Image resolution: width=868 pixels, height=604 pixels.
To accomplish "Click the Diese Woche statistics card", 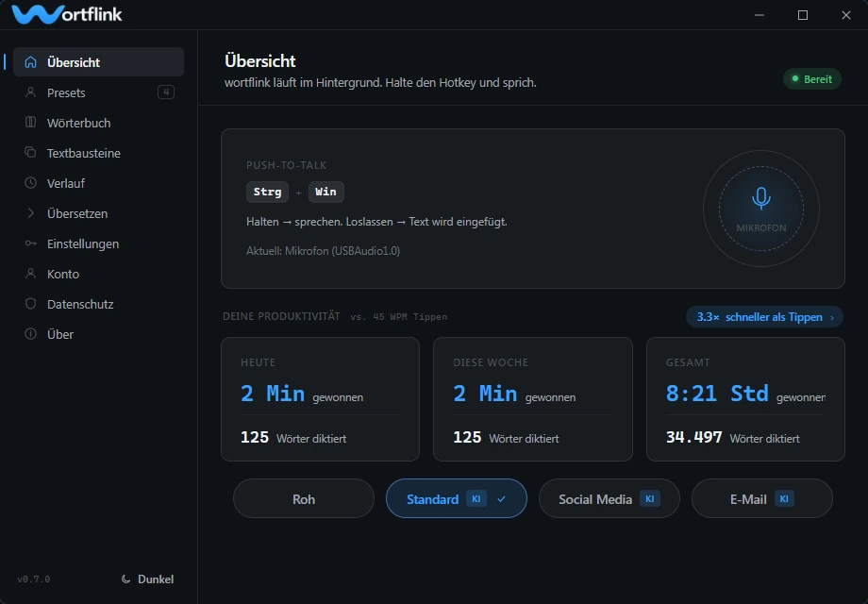I will 532,398.
